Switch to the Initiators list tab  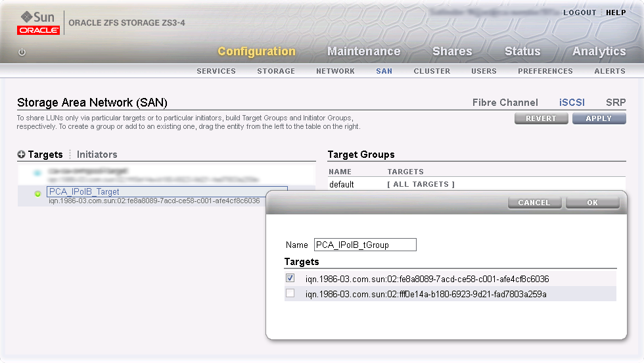pos(97,155)
